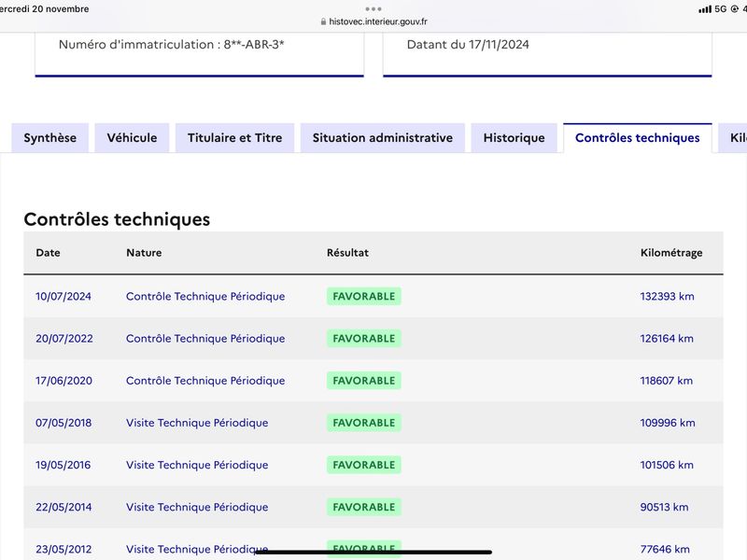
Task: Tap the iPad home indicator bar
Action: [373, 553]
